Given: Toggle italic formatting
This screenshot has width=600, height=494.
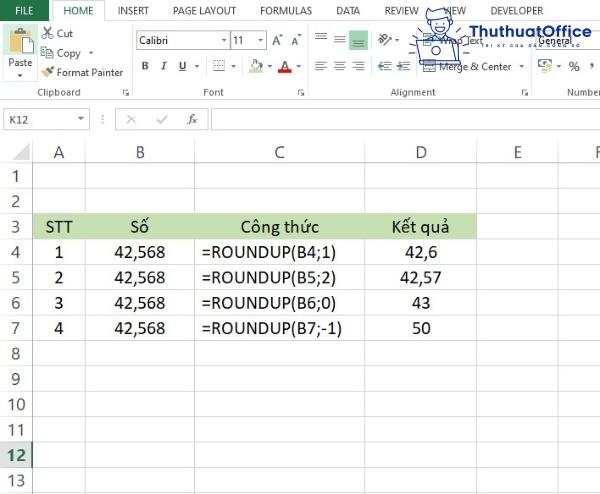Looking at the screenshot, I should [x=163, y=66].
